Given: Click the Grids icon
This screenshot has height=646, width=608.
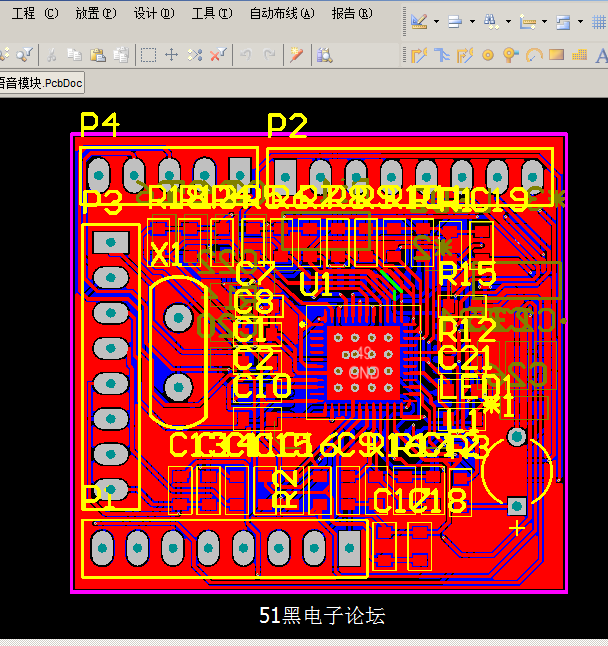Looking at the screenshot, I should pyautogui.click(x=599, y=21).
